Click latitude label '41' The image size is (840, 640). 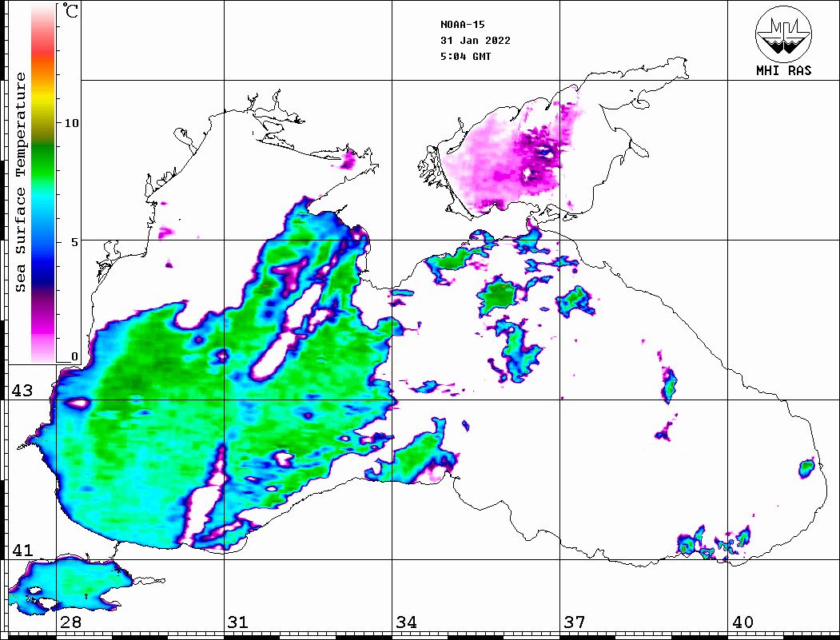click(x=22, y=550)
